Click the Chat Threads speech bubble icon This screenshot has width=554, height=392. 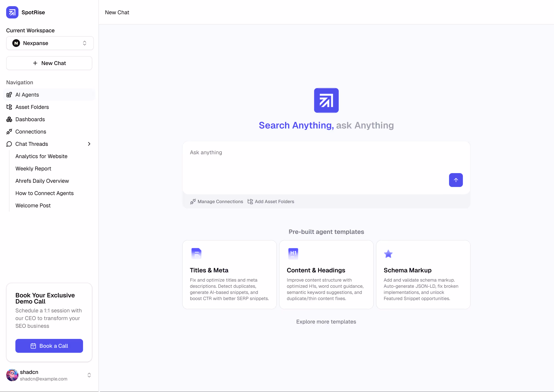click(9, 144)
